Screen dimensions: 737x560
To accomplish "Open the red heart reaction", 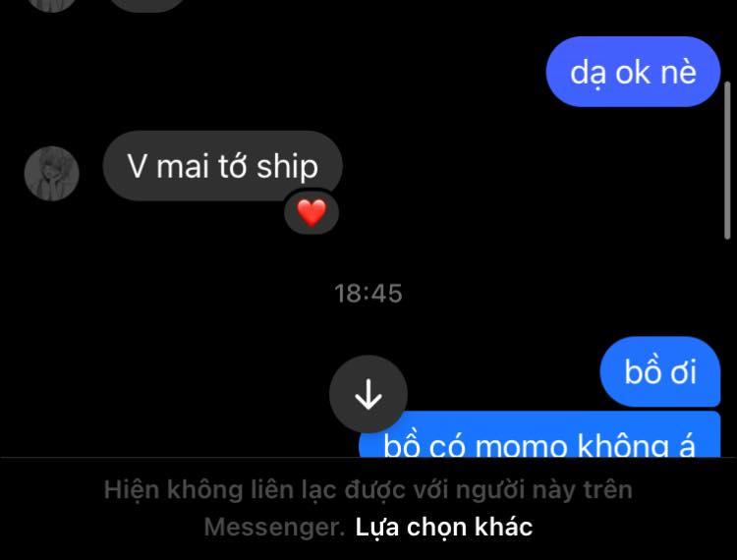I will tap(312, 213).
